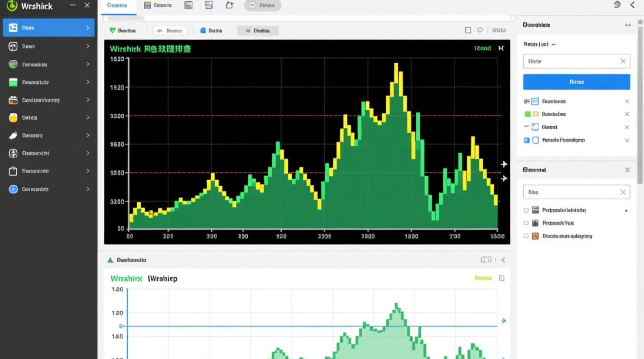Viewport: 644px width, 359px height.
Task: Click the bell-shaped icon in top toolbar
Action: (230, 5)
